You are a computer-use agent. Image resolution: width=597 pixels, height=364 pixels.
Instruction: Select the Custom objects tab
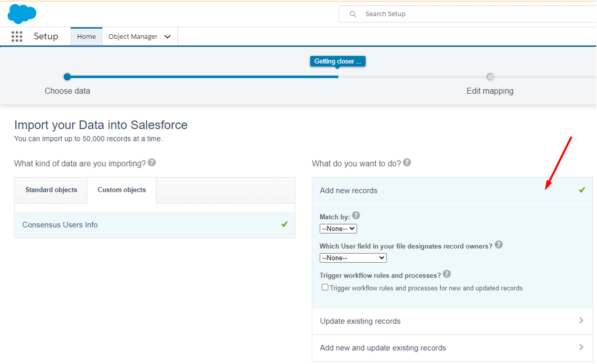coord(122,190)
